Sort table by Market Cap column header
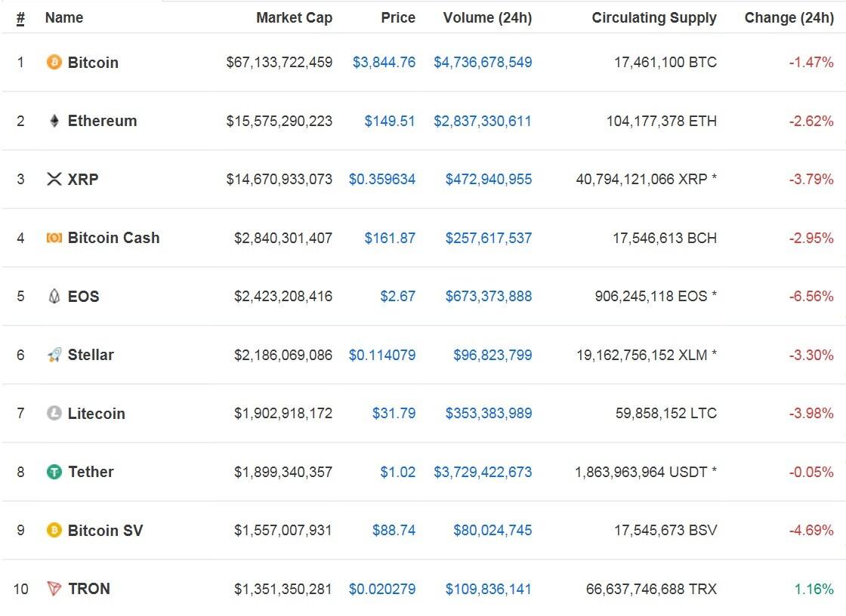This screenshot has width=846, height=616. click(294, 18)
